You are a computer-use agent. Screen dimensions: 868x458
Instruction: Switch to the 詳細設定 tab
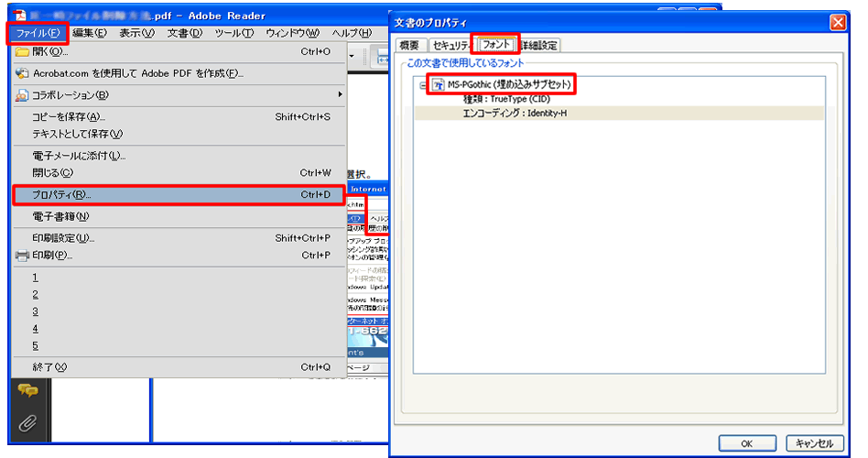pyautogui.click(x=538, y=46)
